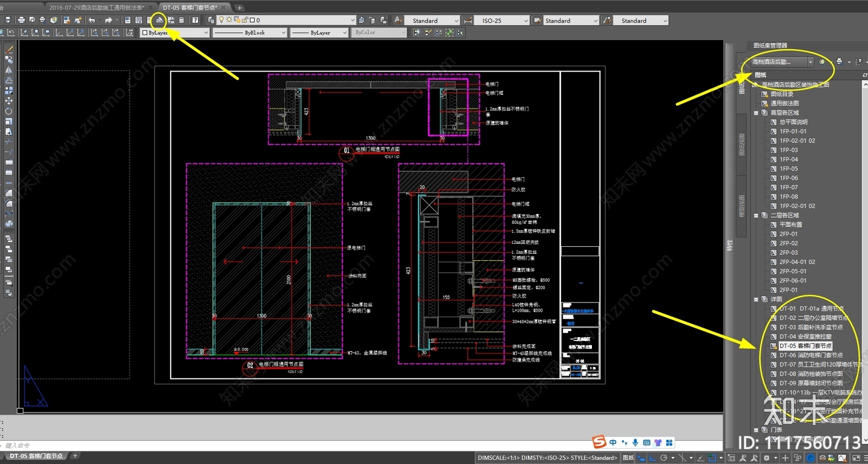Select sheet DT-06 消防电梯门套节点
This screenshot has width=868, height=464.
click(x=811, y=356)
